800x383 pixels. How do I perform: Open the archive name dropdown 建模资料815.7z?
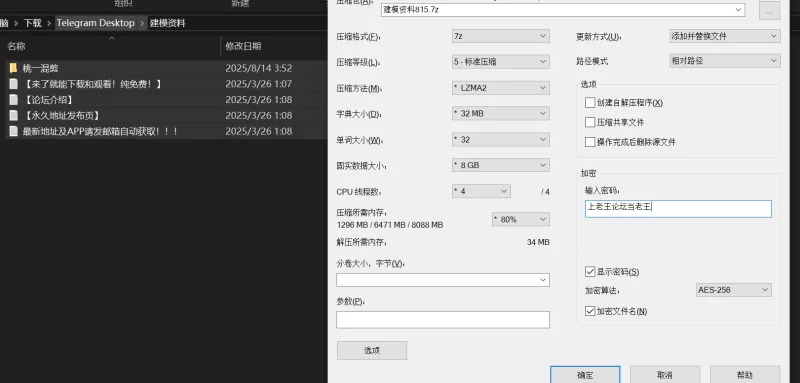tap(563, 10)
